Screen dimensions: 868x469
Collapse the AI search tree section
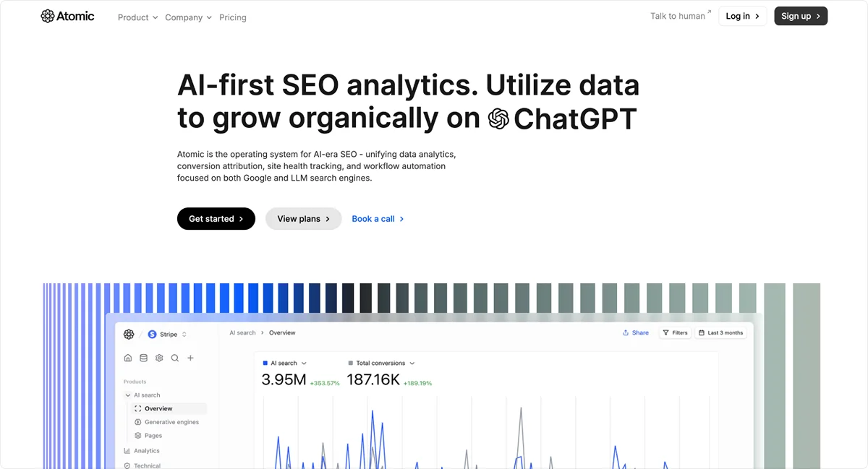tap(128, 395)
